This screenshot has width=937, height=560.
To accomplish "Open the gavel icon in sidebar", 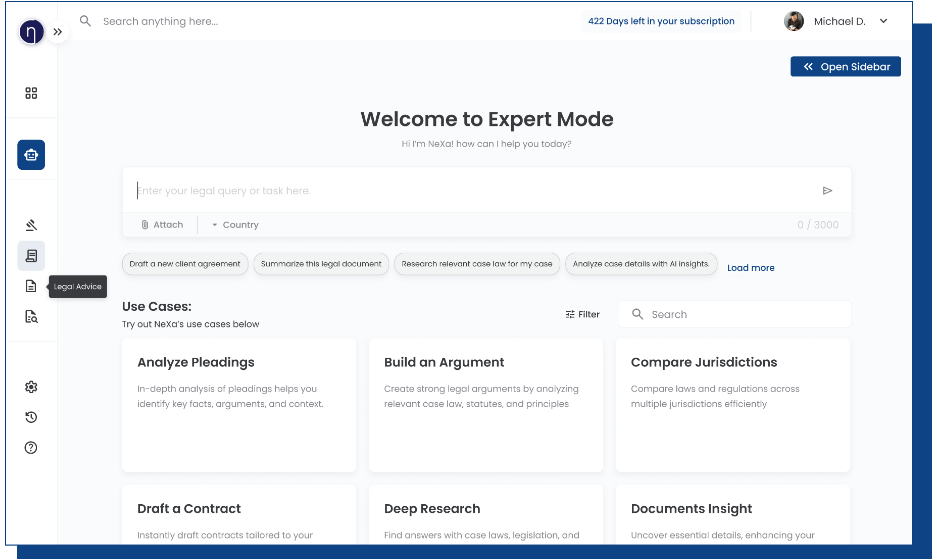I will (x=31, y=225).
